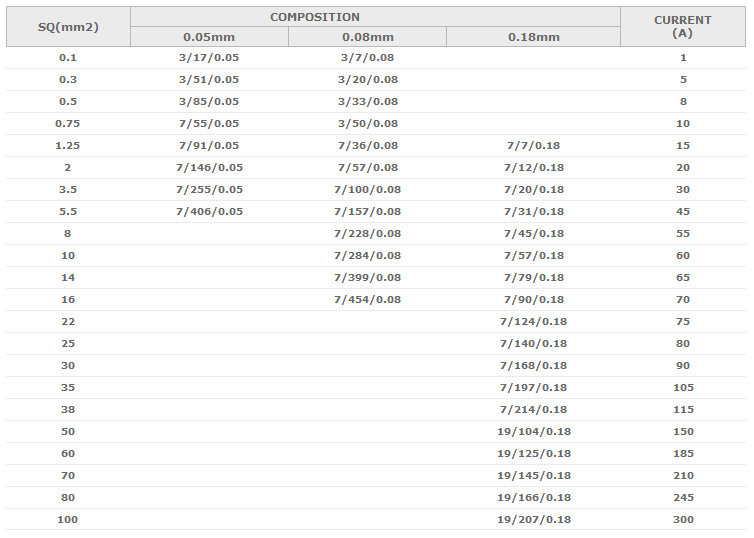Select the 7/454/0.08 cell

(368, 300)
